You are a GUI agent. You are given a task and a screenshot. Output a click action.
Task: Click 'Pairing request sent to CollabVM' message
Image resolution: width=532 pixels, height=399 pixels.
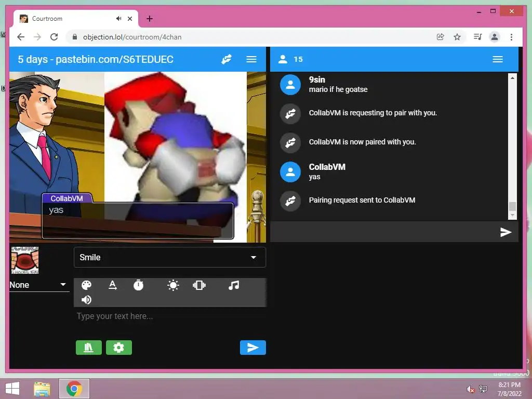pyautogui.click(x=362, y=200)
